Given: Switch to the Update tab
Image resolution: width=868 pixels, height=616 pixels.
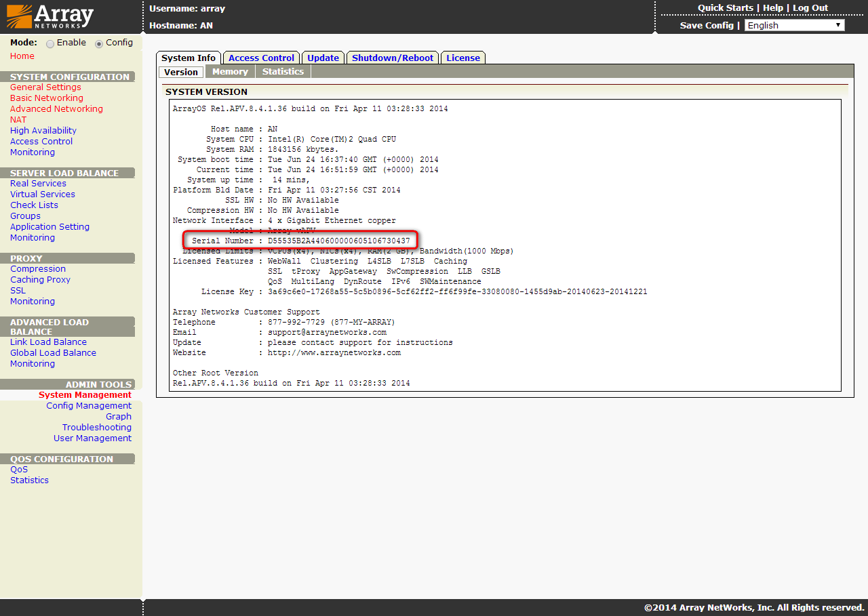Looking at the screenshot, I should click(323, 58).
